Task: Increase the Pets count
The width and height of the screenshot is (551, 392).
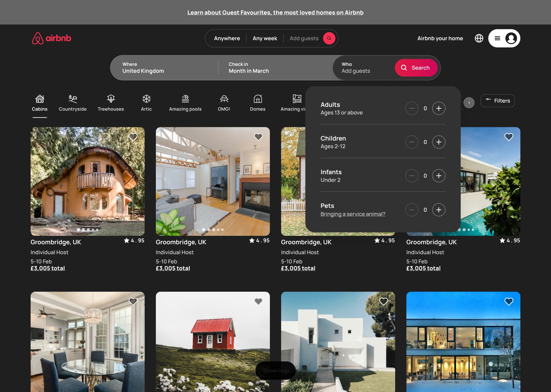Action: click(x=439, y=210)
